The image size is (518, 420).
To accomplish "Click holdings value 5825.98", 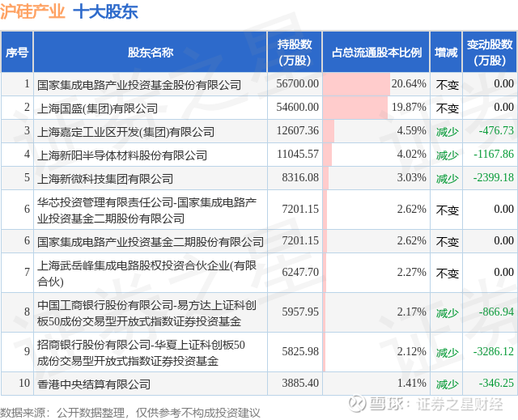I will click(300, 351).
